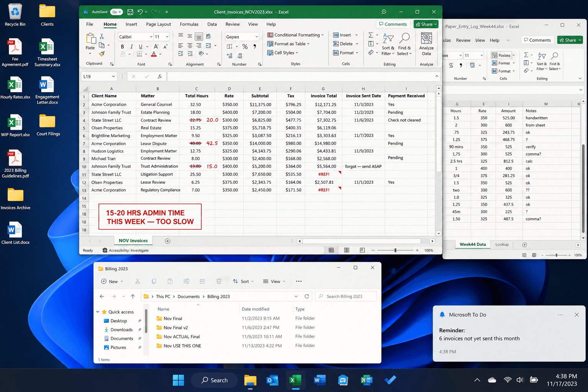This screenshot has height=392, width=588.
Task: Open the Sort dropdown in the Billing 2023 toolbar
Action: [243, 281]
